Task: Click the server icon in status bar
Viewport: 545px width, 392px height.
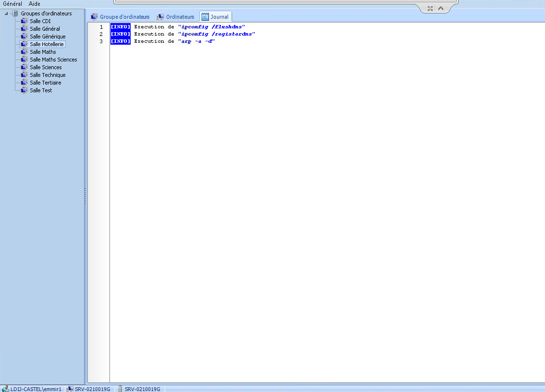Action: pos(120,389)
